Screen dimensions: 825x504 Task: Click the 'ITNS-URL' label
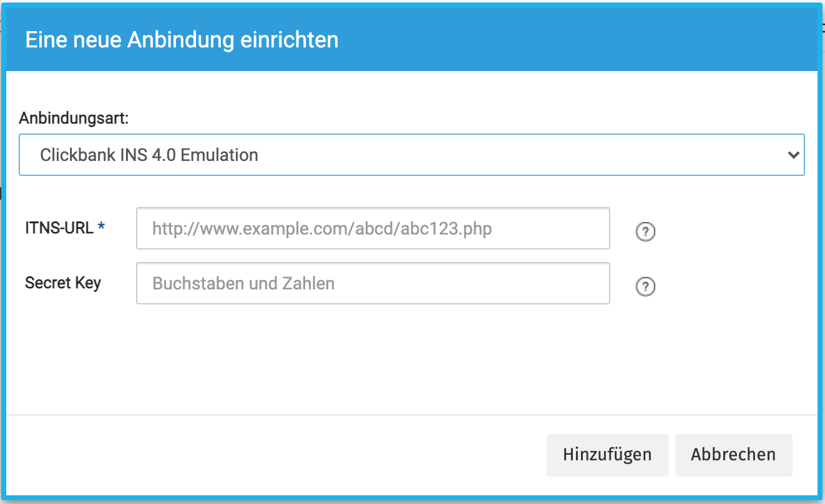tap(59, 228)
